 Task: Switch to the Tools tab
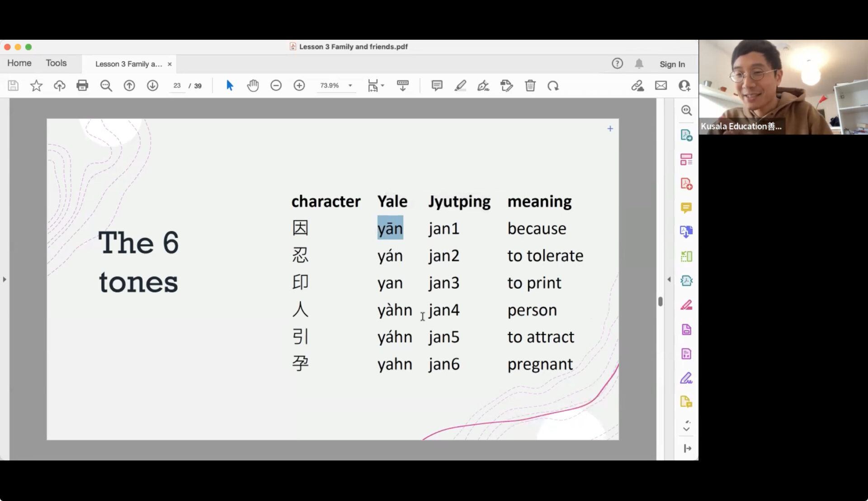tap(56, 63)
